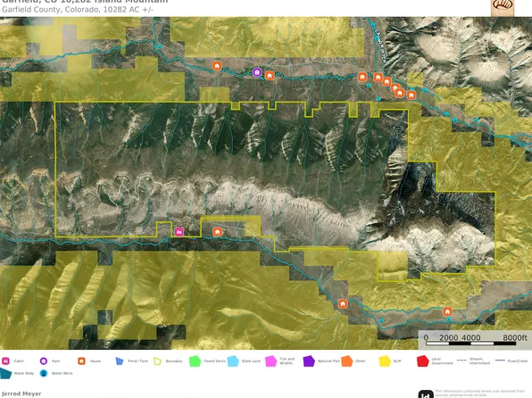Open the Jerrod Meyer name link
This screenshot has height=398, width=532.
tap(21, 394)
